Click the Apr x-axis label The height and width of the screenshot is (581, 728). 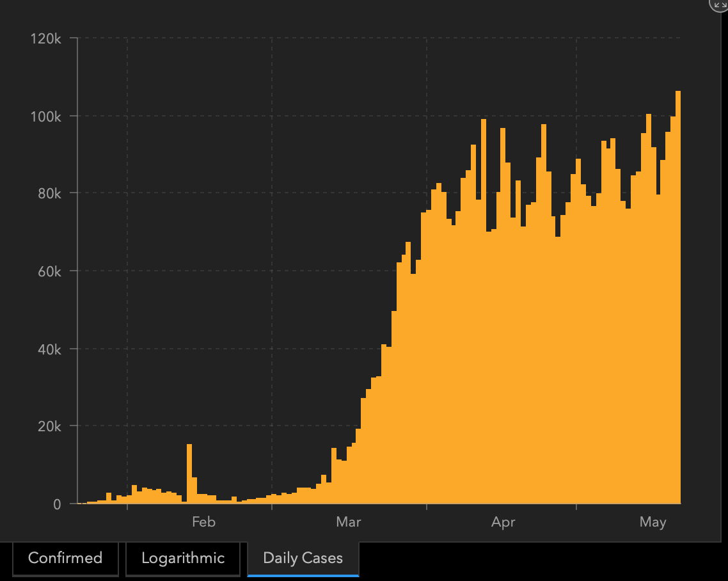pos(503,522)
